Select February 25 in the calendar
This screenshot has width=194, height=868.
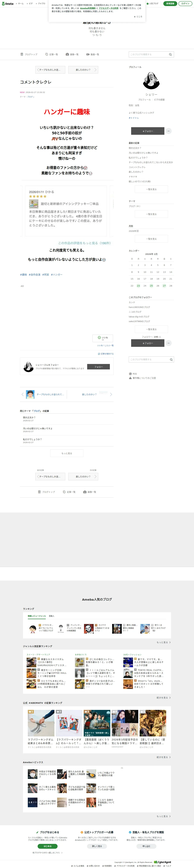tap(151, 286)
